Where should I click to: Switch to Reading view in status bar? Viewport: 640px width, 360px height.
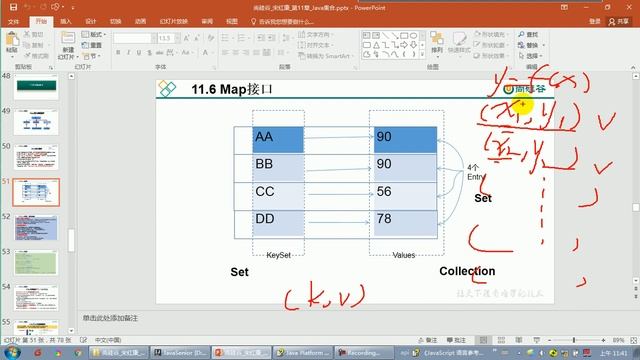pos(519,340)
